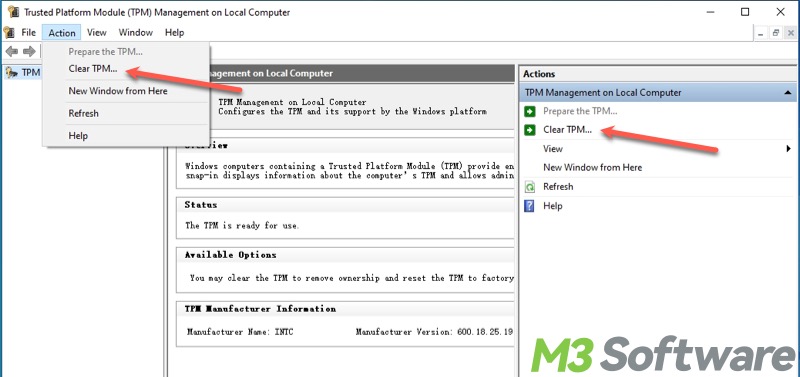Expand View submenu arrow in Actions pane

[789, 149]
